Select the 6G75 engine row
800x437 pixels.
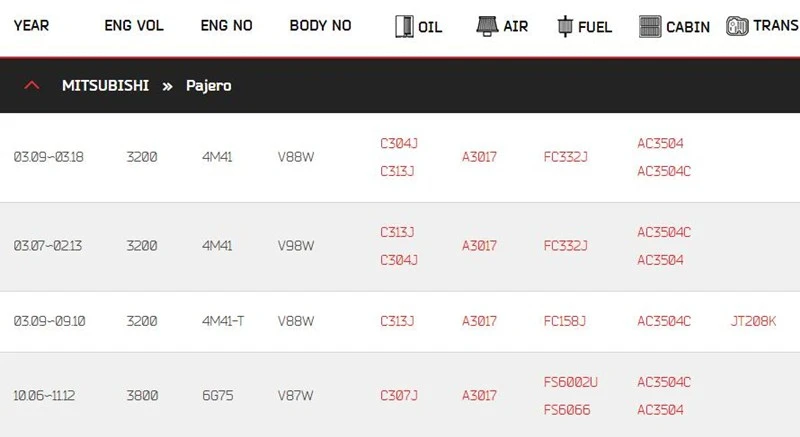[x=400, y=395]
